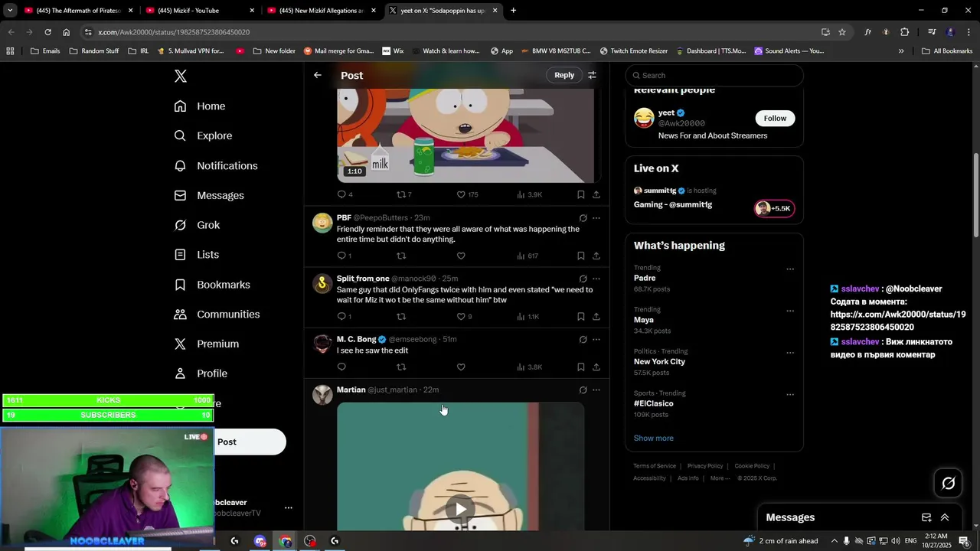The height and width of the screenshot is (551, 980).
Task: Grok explain icon on PBF's reply
Action: (x=583, y=218)
